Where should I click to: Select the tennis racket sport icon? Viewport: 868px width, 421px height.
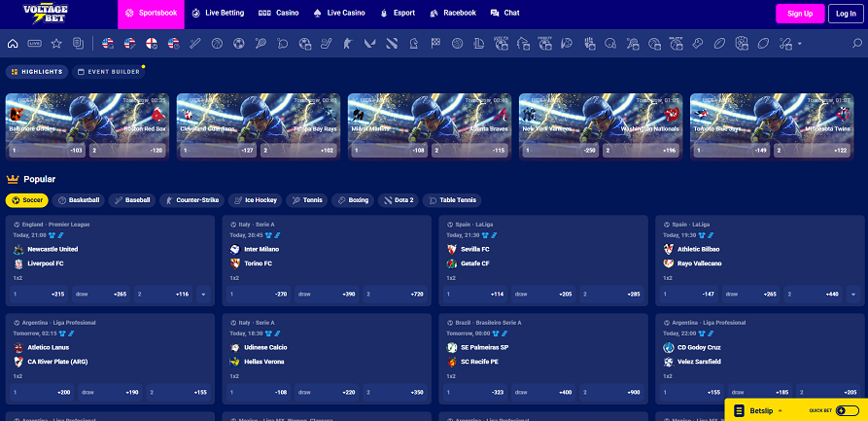tap(260, 43)
